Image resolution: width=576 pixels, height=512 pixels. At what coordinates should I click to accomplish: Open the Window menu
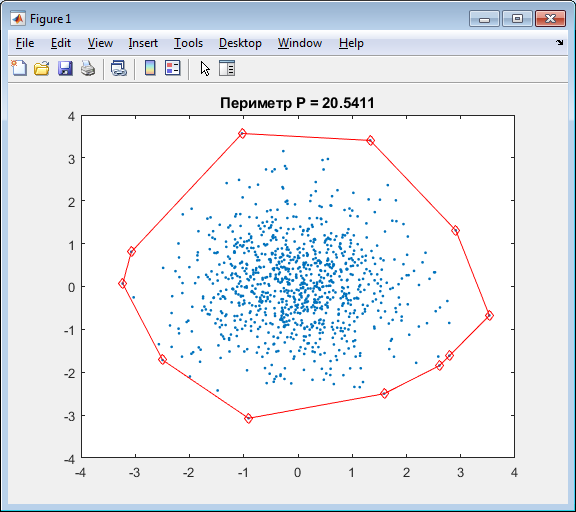click(300, 43)
